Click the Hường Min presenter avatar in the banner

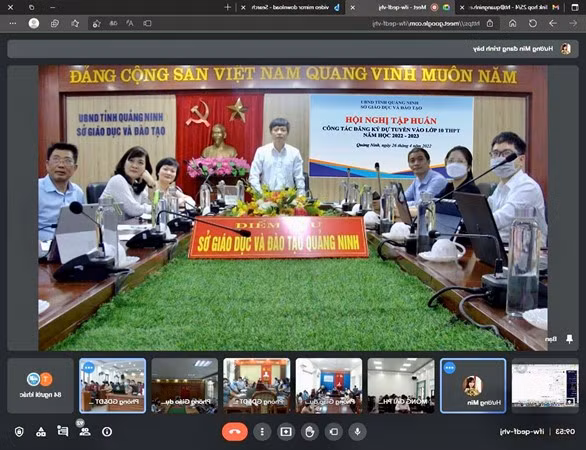(565, 49)
